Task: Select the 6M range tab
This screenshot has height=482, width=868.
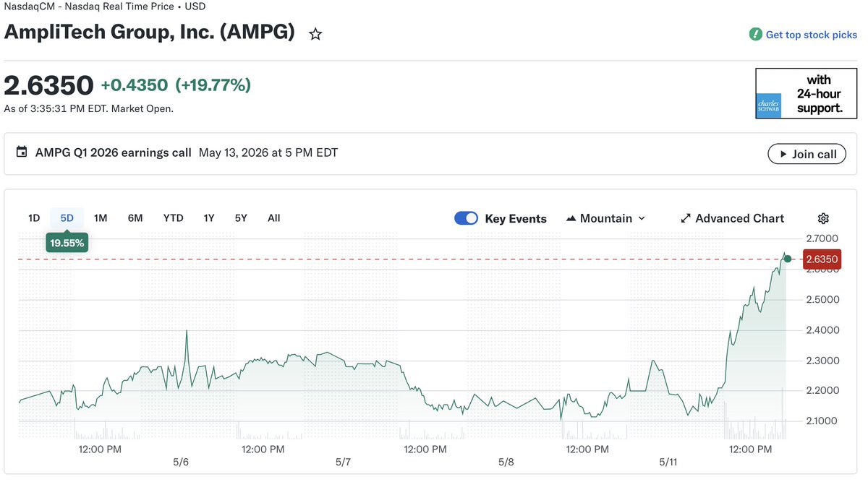Action: tap(135, 218)
